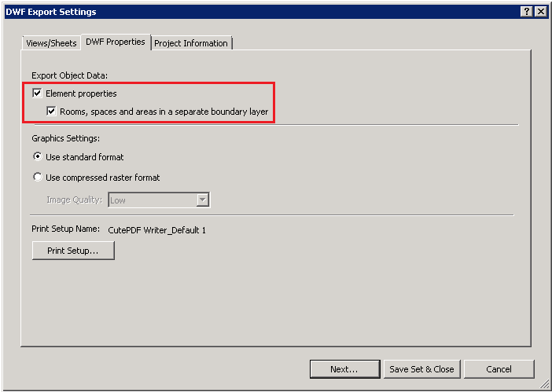
Task: Uncheck the Element properties checkbox
Action: [x=37, y=93]
